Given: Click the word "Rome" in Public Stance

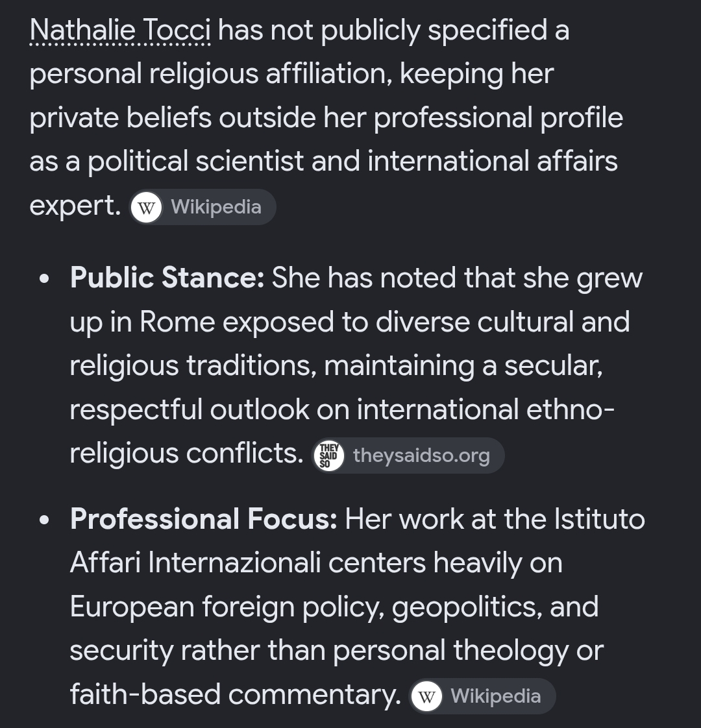Looking at the screenshot, I should pos(177,322).
